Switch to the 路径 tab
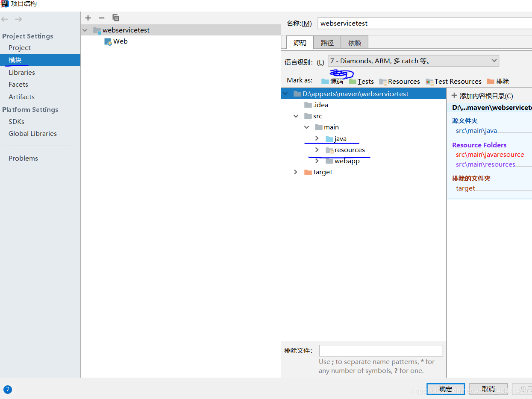The height and width of the screenshot is (399, 532). pyautogui.click(x=327, y=43)
